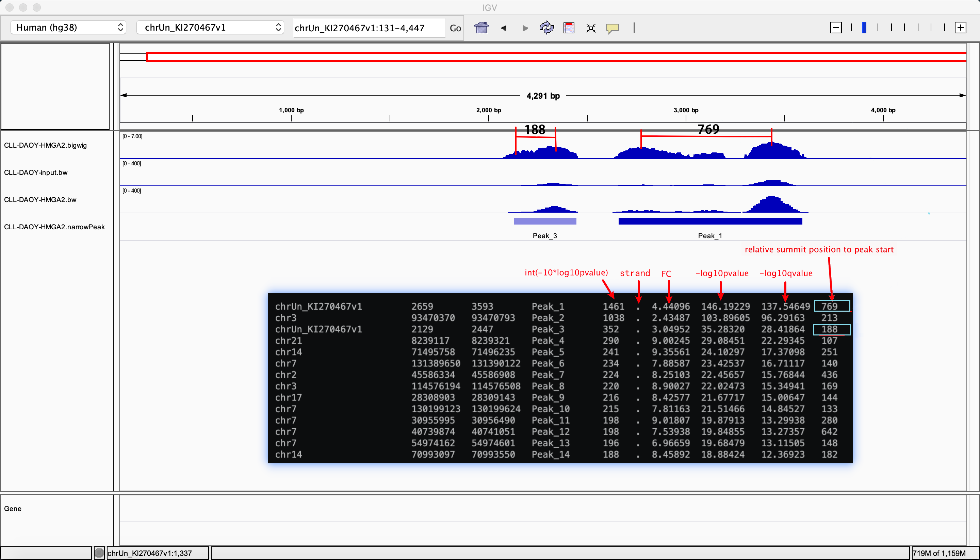Select the CLL-DAOY-HMGA2.bigwig track name
Screen dimensions: 980x560
45,145
